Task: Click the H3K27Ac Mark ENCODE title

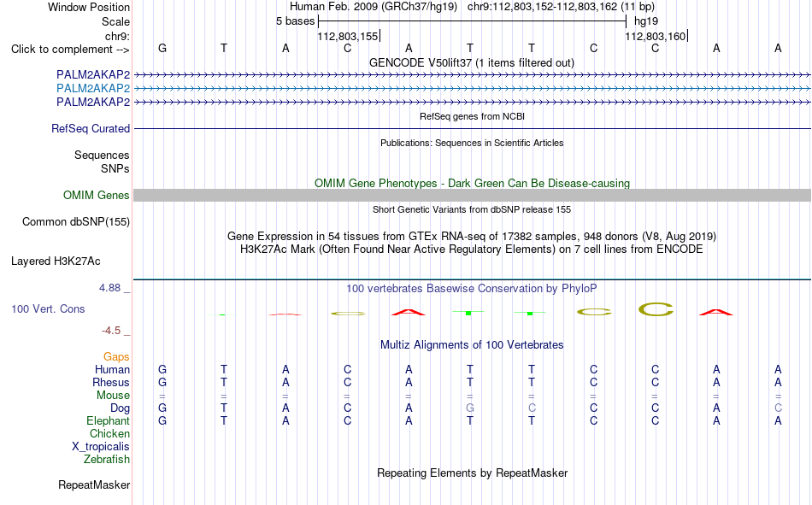Action: pos(472,250)
